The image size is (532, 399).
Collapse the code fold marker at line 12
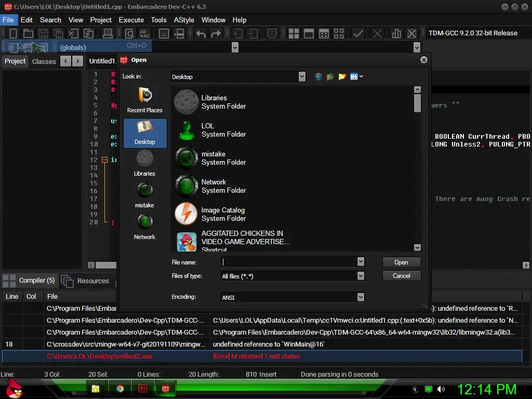click(x=105, y=160)
